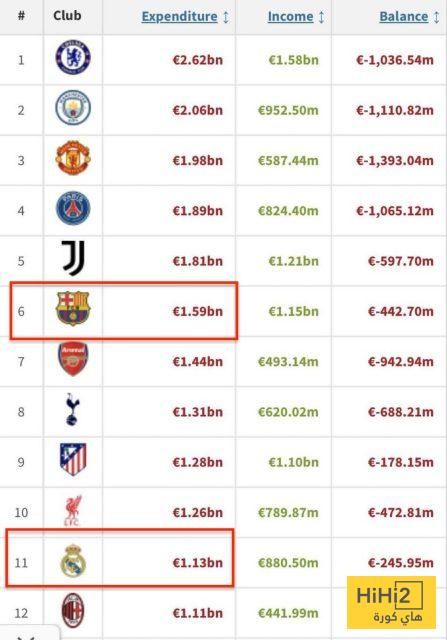Image resolution: width=447 pixels, height=640 pixels.
Task: Toggle sort arrows beside Income
Action: point(321,17)
